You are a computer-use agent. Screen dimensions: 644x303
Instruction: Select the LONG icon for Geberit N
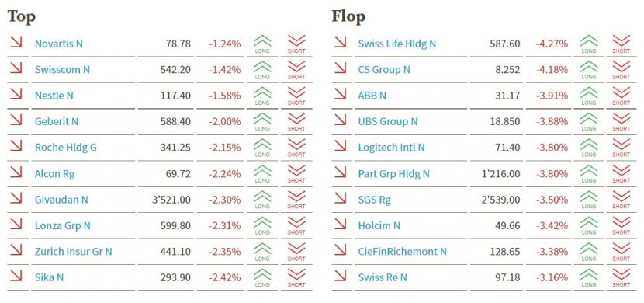pos(262,122)
